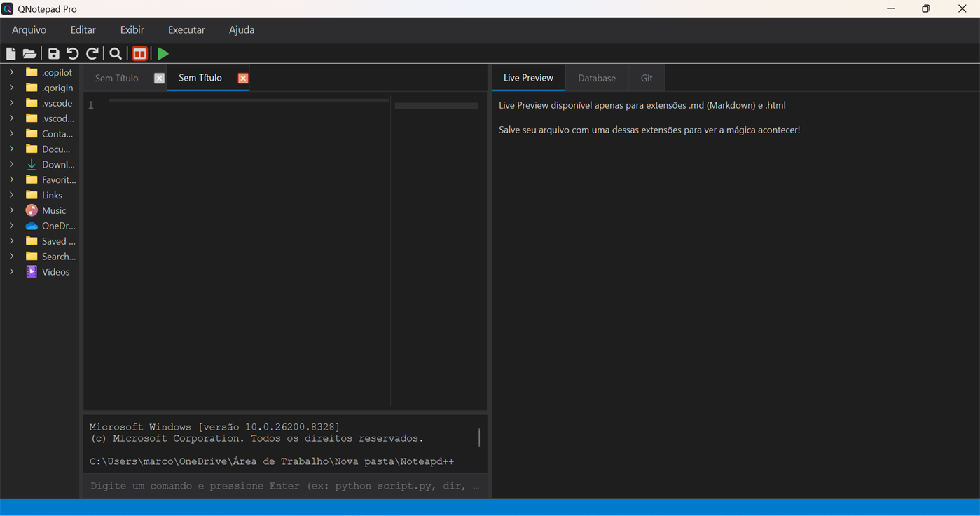The height and width of the screenshot is (516, 980).
Task: Select the .vscod... tree row label
Action: pyautogui.click(x=57, y=118)
